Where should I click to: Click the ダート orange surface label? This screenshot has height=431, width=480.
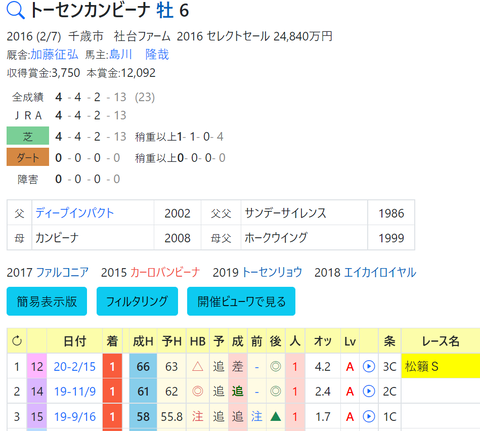28,157
